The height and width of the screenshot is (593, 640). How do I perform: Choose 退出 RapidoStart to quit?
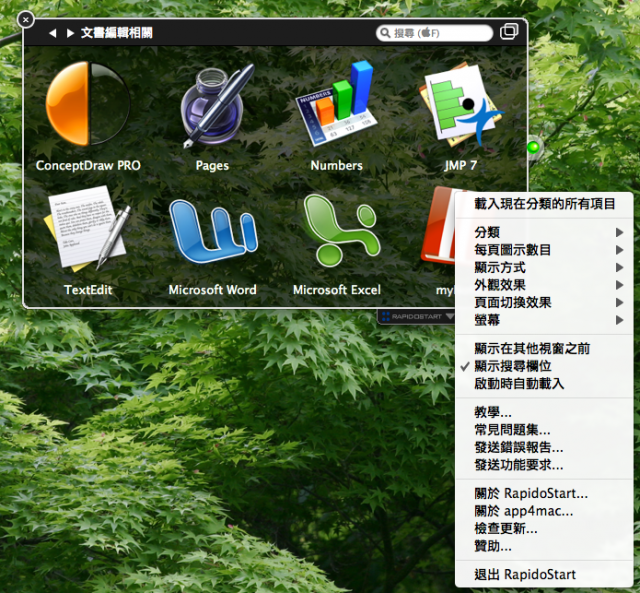(544, 575)
